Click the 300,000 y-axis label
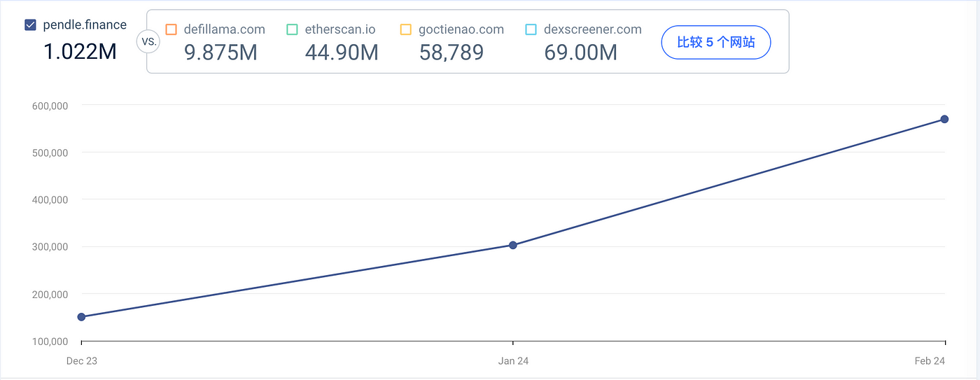Viewport: 980px width, 380px height. coord(50,246)
